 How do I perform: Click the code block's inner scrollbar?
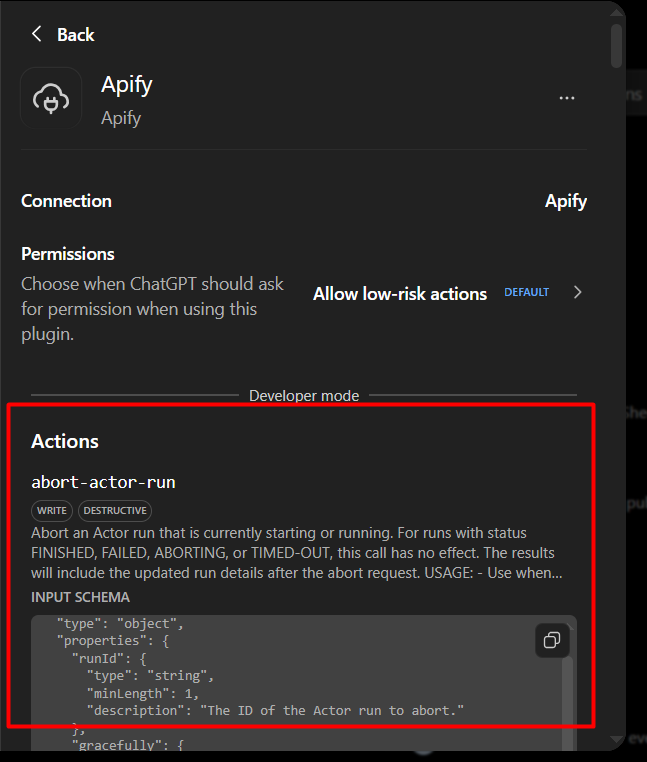[x=567, y=705]
